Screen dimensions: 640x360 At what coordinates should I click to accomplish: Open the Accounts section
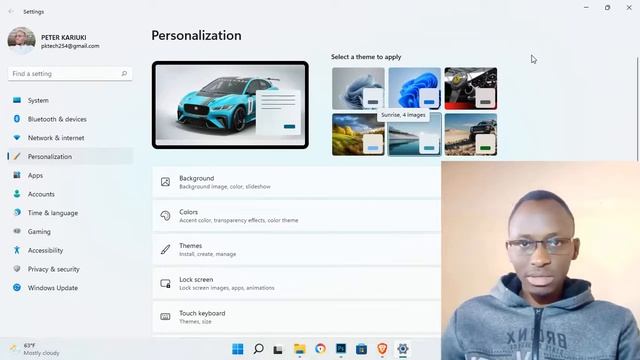71,194
